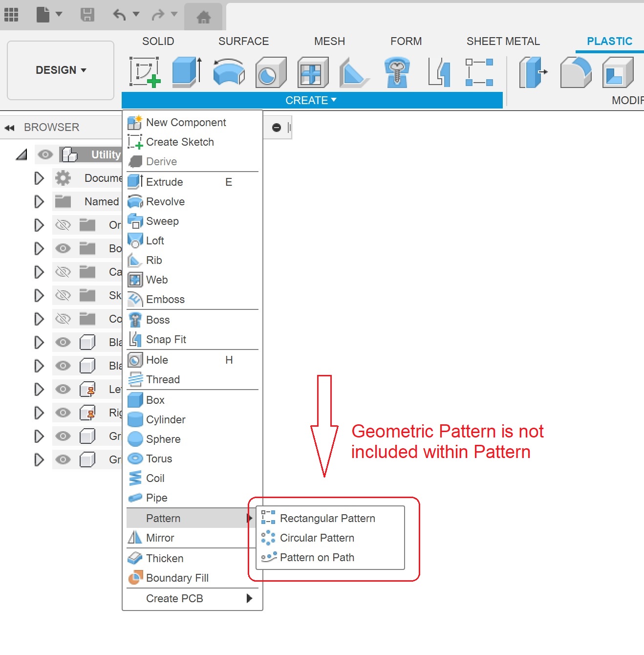Show the hidden Origin folder via its eye icon

click(63, 225)
